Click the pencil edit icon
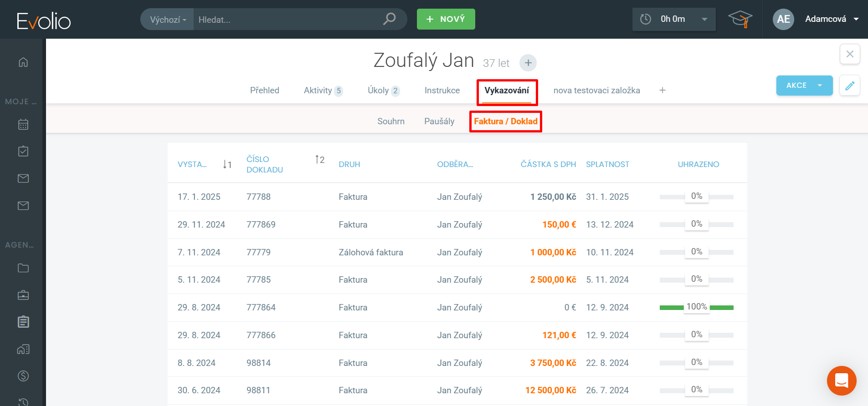868x406 pixels. click(x=850, y=86)
